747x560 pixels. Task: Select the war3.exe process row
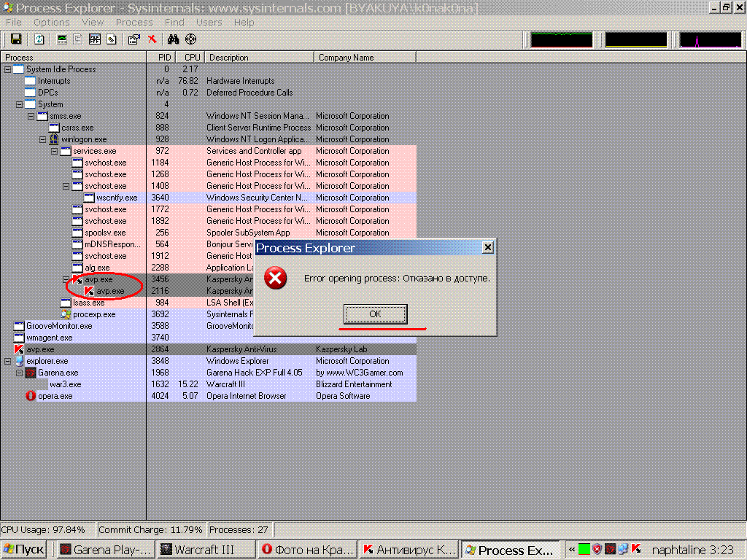coord(208,384)
